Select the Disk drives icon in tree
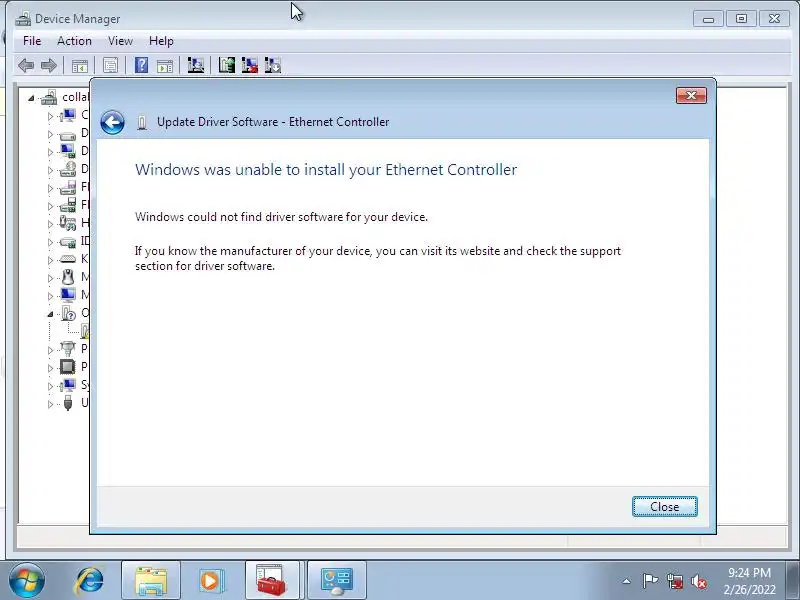 (x=68, y=136)
